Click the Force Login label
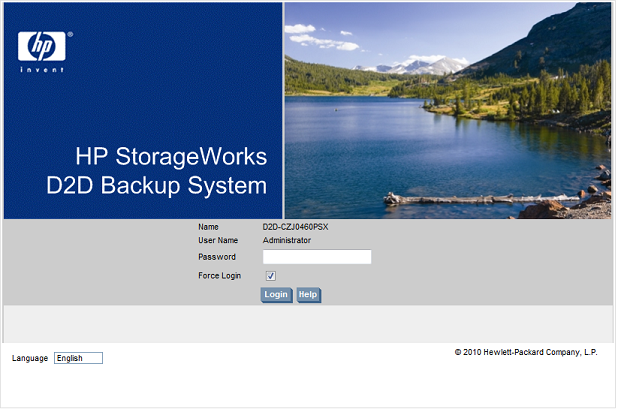The width and height of the screenshot is (621, 415). click(219, 276)
